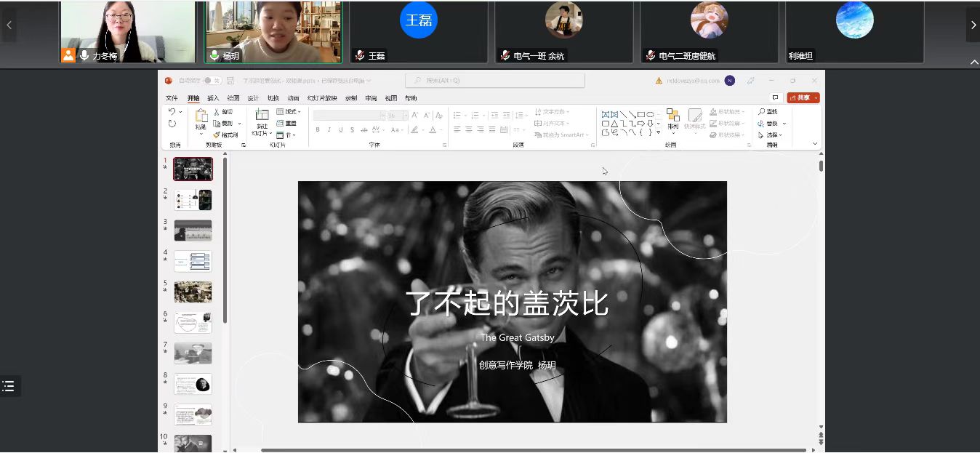The image size is (980, 453).
Task: Click the Align Left paragraph icon
Action: click(x=457, y=129)
